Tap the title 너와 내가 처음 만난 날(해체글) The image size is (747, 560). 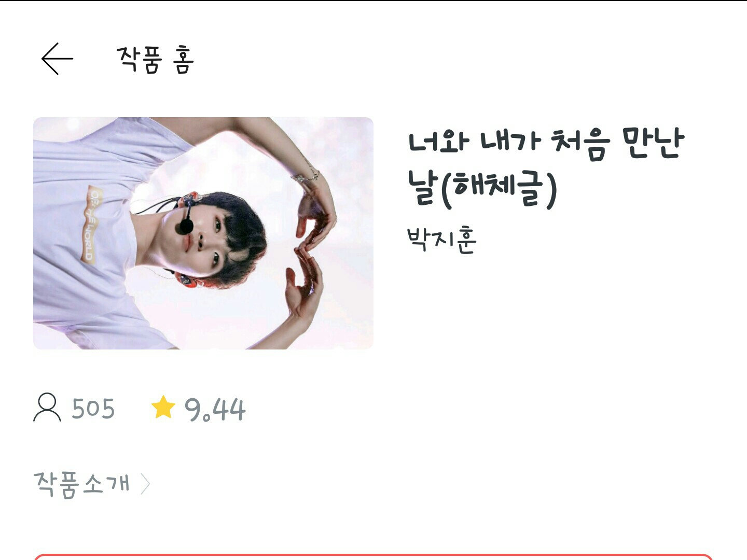click(546, 167)
